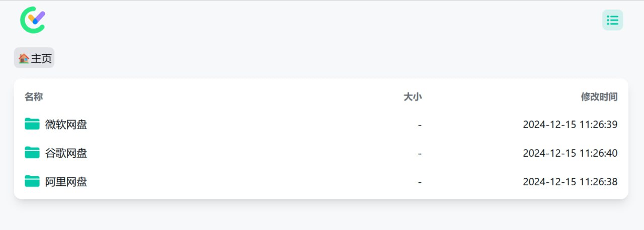Screen dimensions: 644x230
Task: Toggle the list view layout button
Action: click(x=612, y=20)
